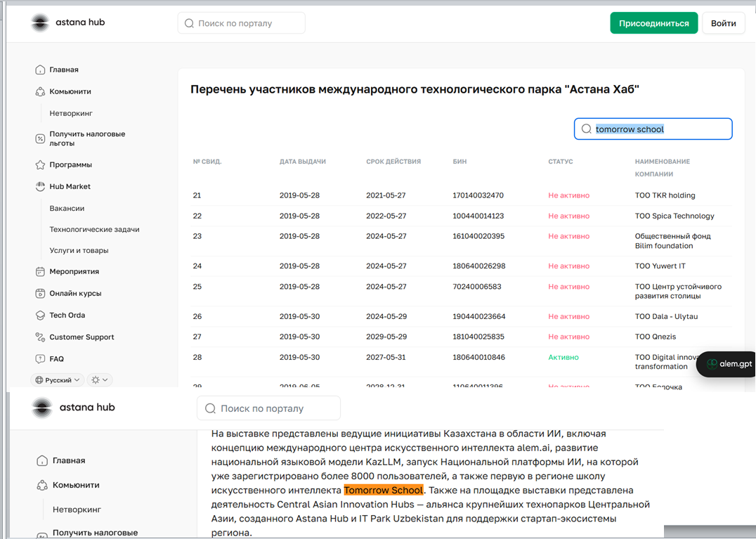This screenshot has width=756, height=539.
Task: Click the ТОО Qnezis company name
Action: pos(656,337)
